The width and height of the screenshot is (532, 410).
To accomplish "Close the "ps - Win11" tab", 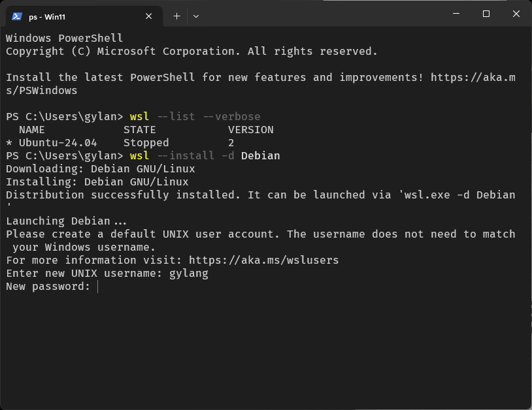I will (149, 16).
